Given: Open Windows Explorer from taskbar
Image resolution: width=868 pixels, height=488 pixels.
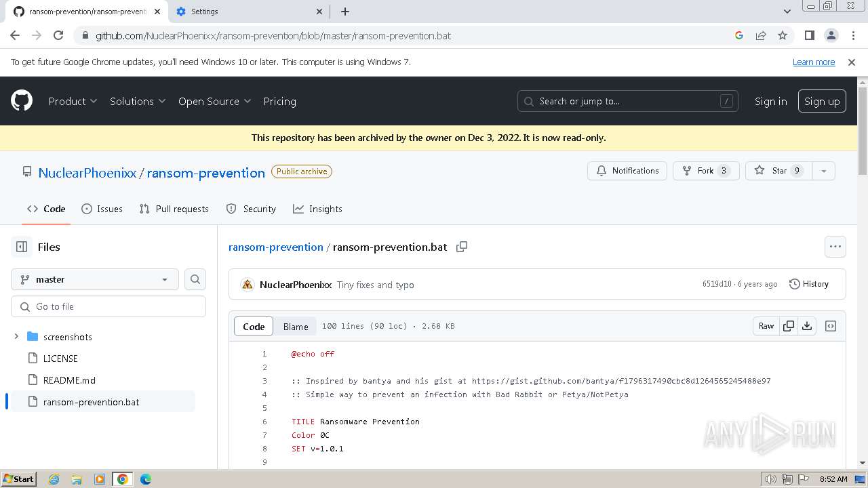Looking at the screenshot, I should 77,479.
